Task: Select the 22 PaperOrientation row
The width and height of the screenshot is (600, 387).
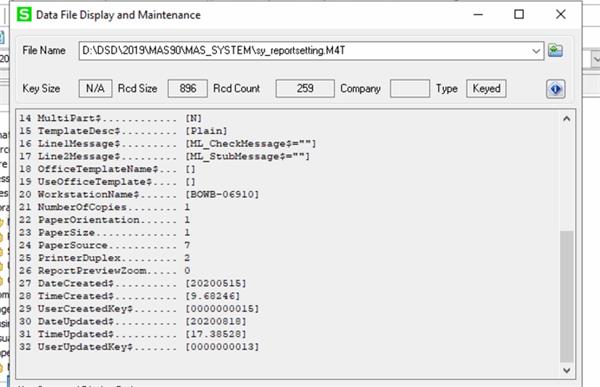Action: tap(104, 220)
